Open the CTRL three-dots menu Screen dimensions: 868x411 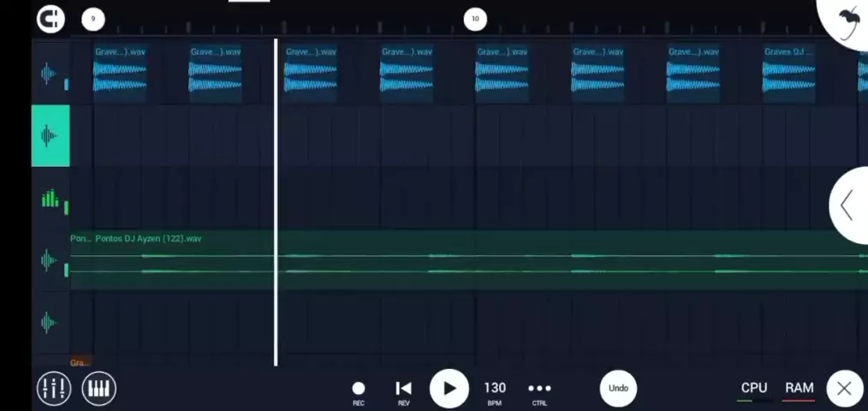(x=539, y=390)
